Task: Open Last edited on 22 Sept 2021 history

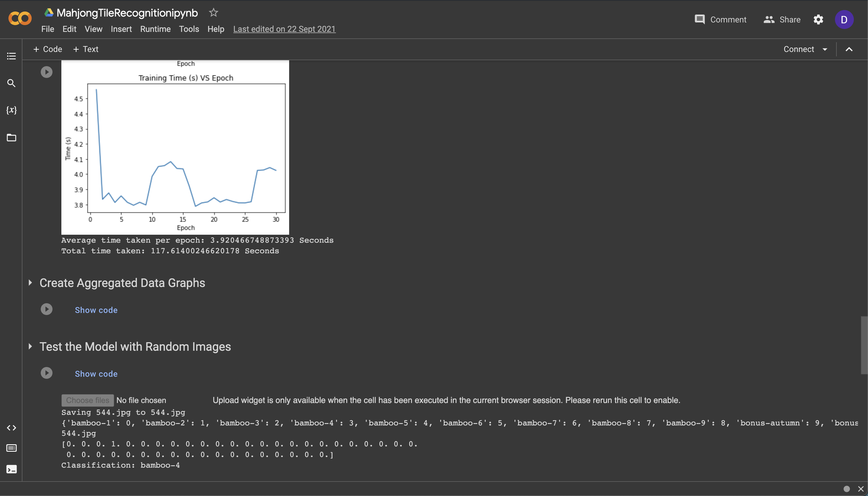Action: coord(284,29)
